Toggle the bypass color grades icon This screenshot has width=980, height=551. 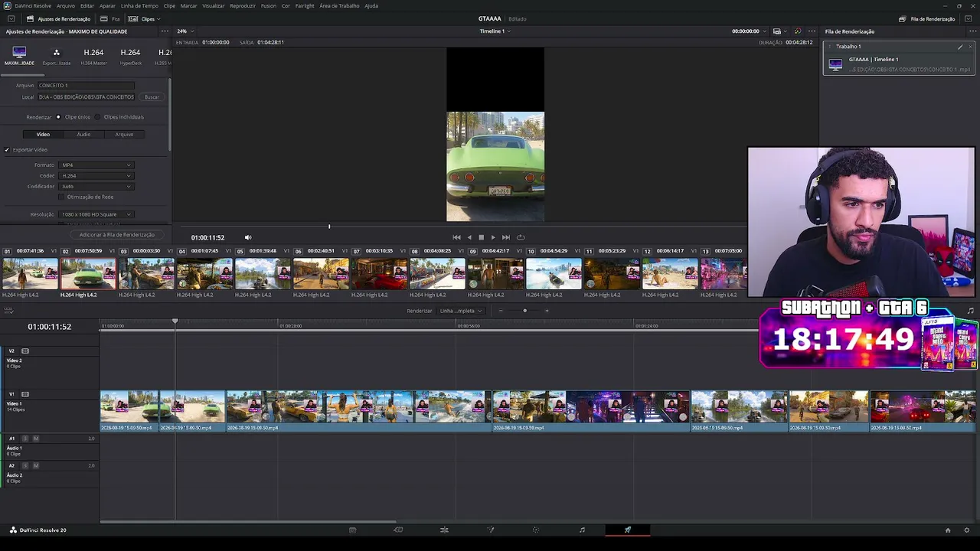point(797,31)
